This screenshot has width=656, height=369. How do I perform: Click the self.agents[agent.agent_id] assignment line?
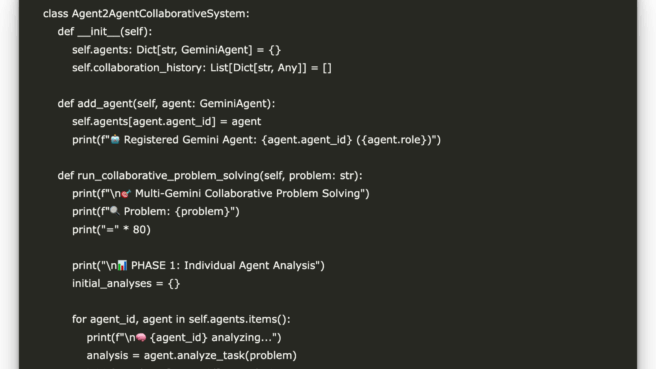(x=167, y=122)
